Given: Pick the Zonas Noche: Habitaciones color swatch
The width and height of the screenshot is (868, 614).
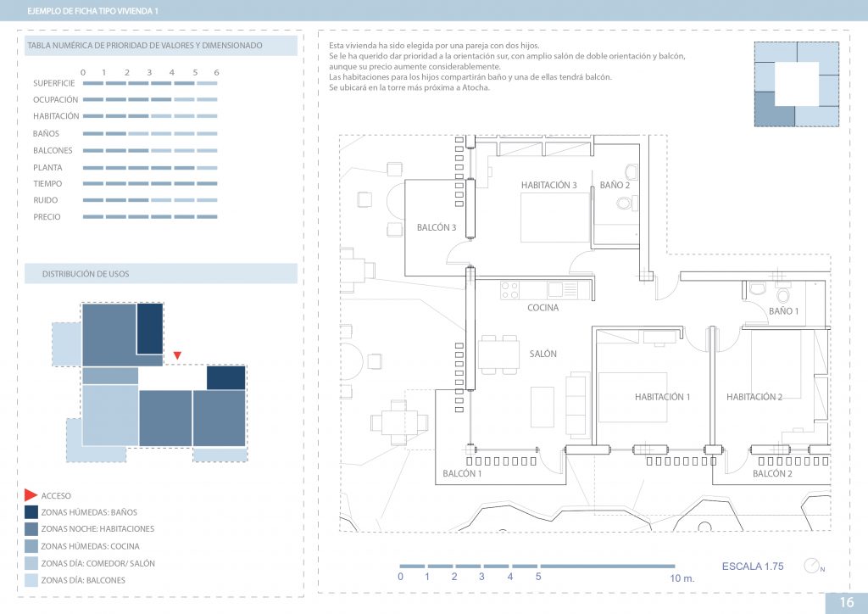Looking at the screenshot, I should (x=31, y=529).
